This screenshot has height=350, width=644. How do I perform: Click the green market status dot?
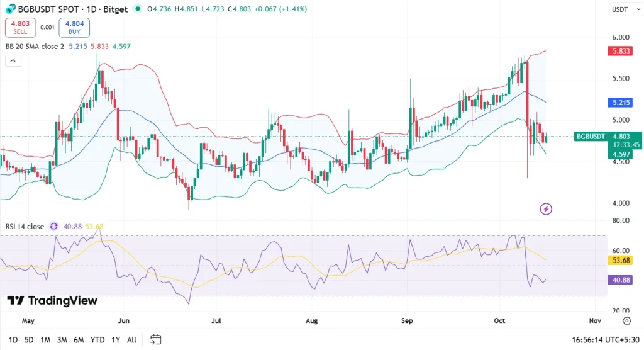(x=138, y=9)
